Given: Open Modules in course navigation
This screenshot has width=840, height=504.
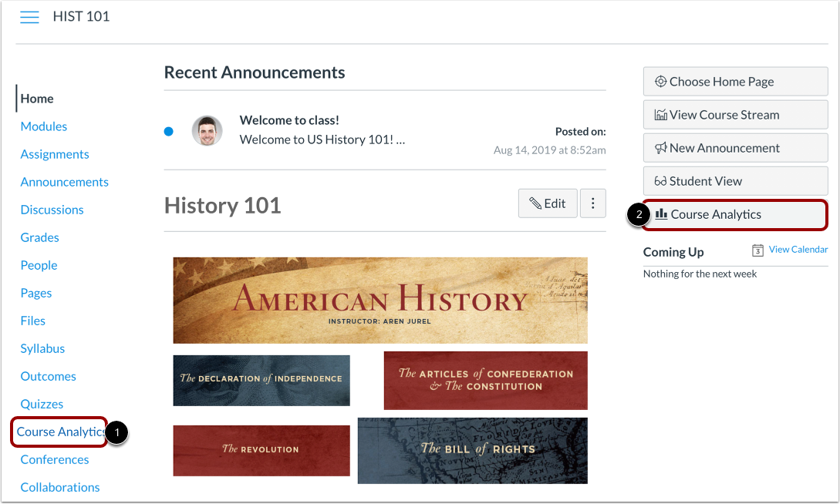Looking at the screenshot, I should click(x=44, y=126).
